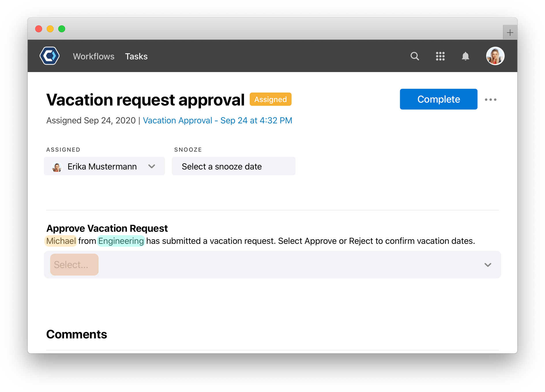This screenshot has height=392, width=545.
Task: Expand the assignee chevron dropdown
Action: 152,166
